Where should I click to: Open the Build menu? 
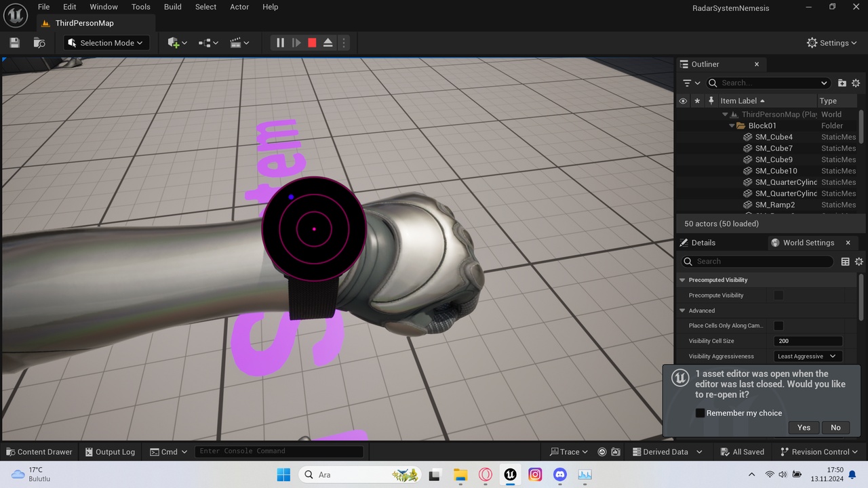coord(173,7)
